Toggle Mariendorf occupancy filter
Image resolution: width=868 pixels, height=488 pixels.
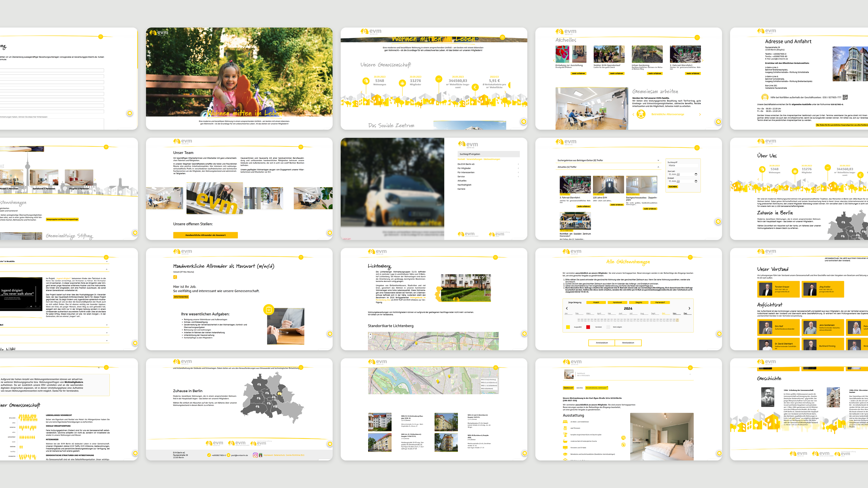[x=660, y=302]
